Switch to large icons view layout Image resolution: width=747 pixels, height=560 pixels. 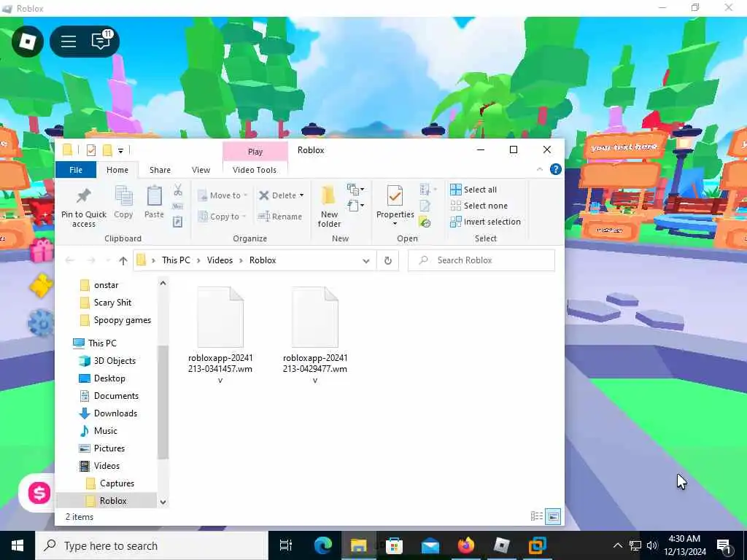553,516
